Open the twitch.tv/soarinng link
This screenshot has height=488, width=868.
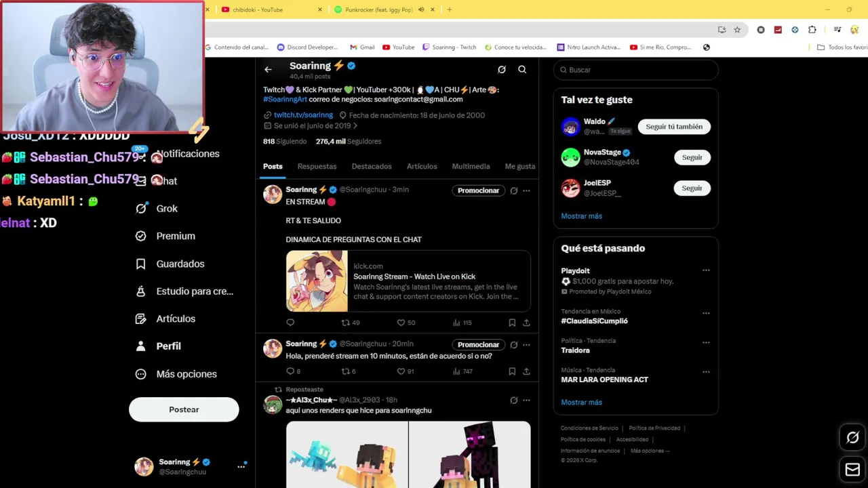click(x=303, y=115)
